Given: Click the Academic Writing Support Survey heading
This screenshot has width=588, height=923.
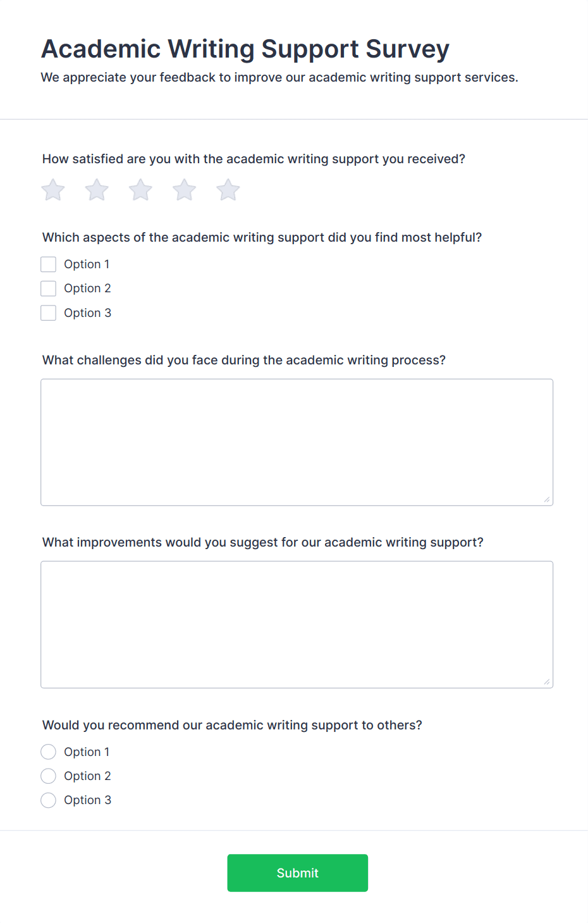Looking at the screenshot, I should 245,49.
